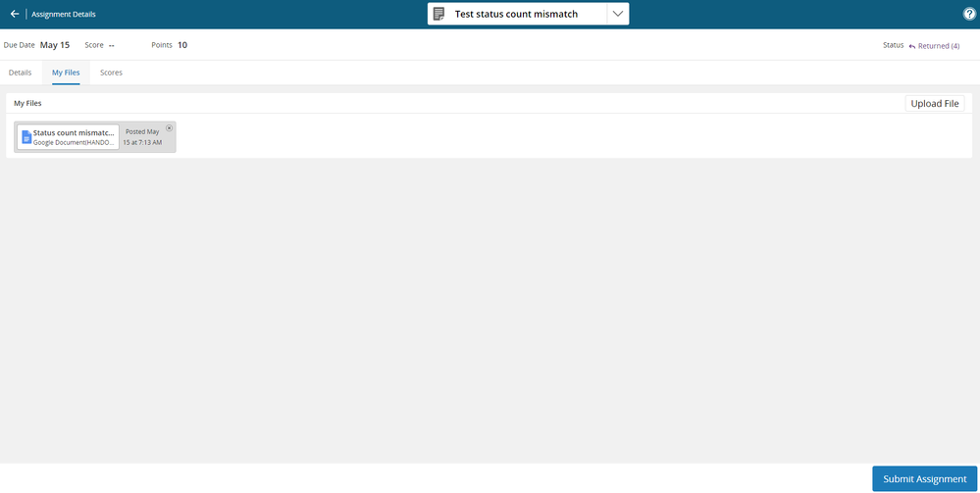This screenshot has width=980, height=493.
Task: Click the assignment document icon beside the title
Action: point(438,14)
